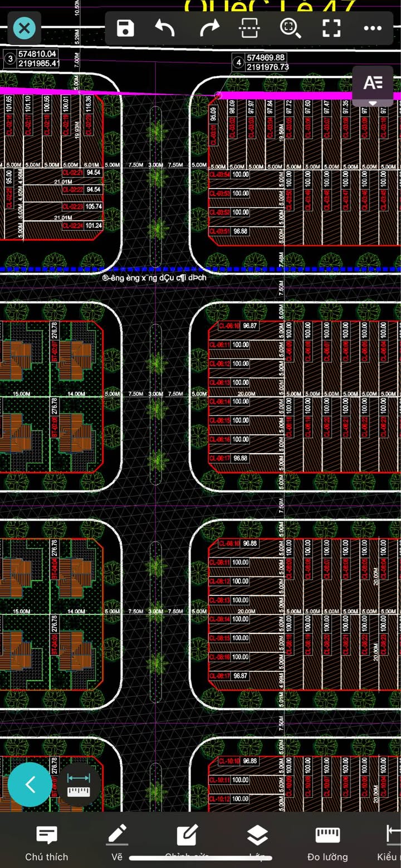Redo the previous action
Screen dimensions: 401x868
point(209,28)
